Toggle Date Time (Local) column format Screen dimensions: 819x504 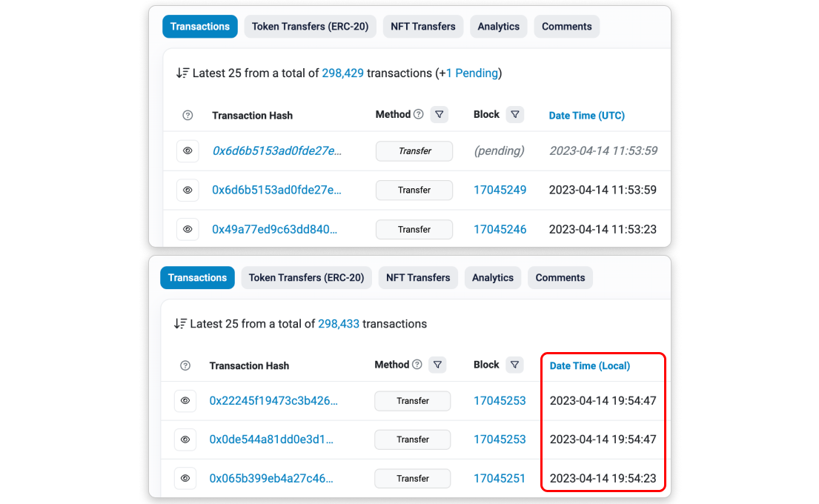589,365
